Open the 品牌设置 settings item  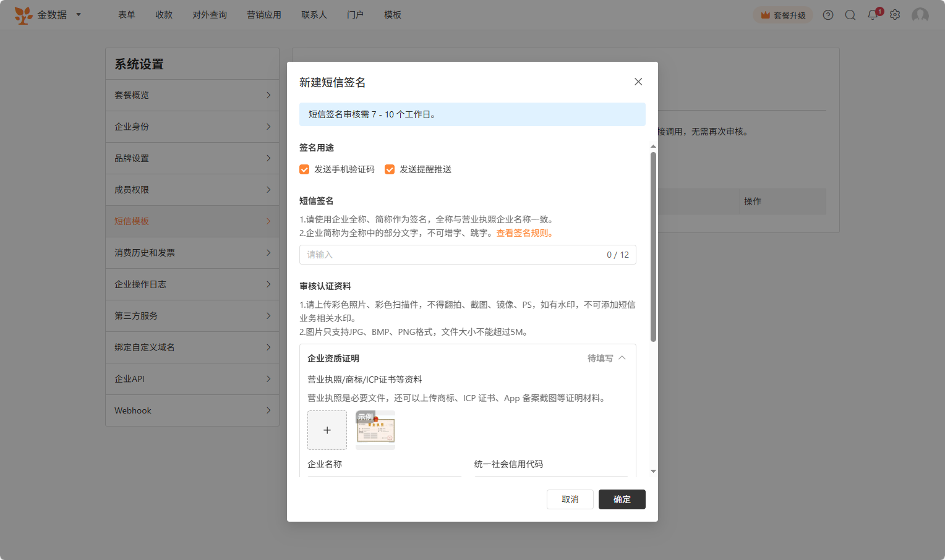click(192, 158)
